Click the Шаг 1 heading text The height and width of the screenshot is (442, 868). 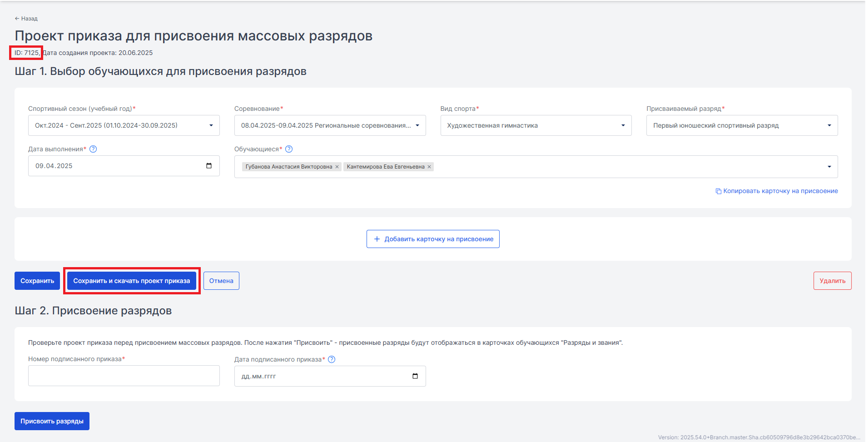coord(160,71)
